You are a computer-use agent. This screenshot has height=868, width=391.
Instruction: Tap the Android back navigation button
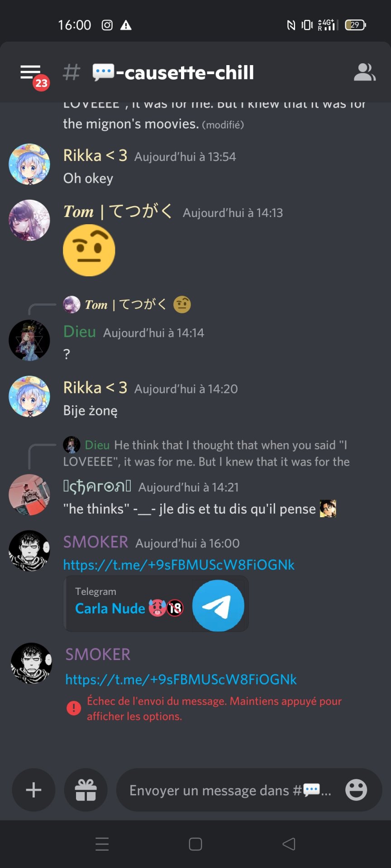coord(289,844)
